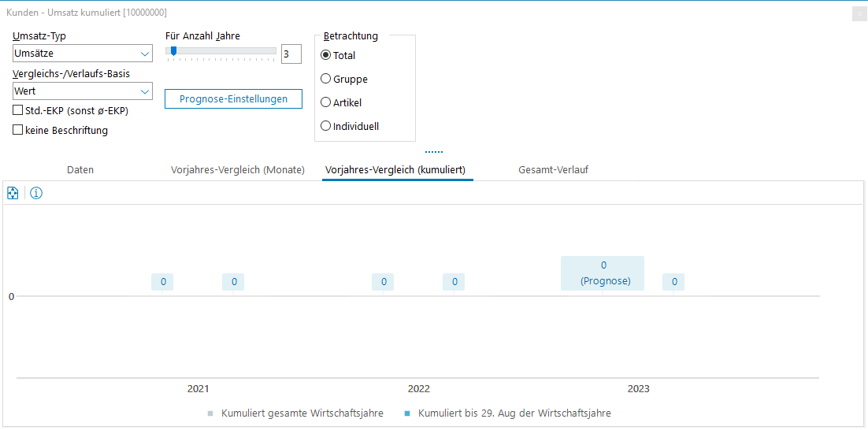
Task: Choose the Artikel view option
Action: click(x=326, y=102)
